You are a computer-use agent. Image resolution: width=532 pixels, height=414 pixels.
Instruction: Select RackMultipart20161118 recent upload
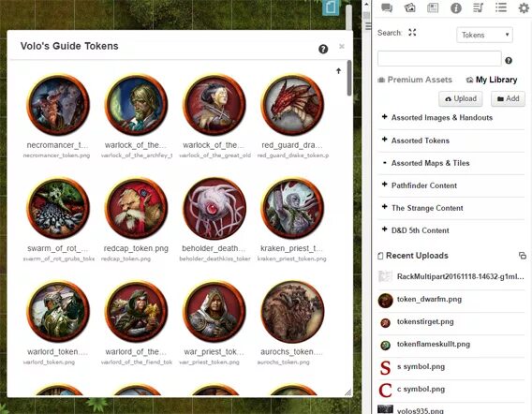tap(451, 276)
